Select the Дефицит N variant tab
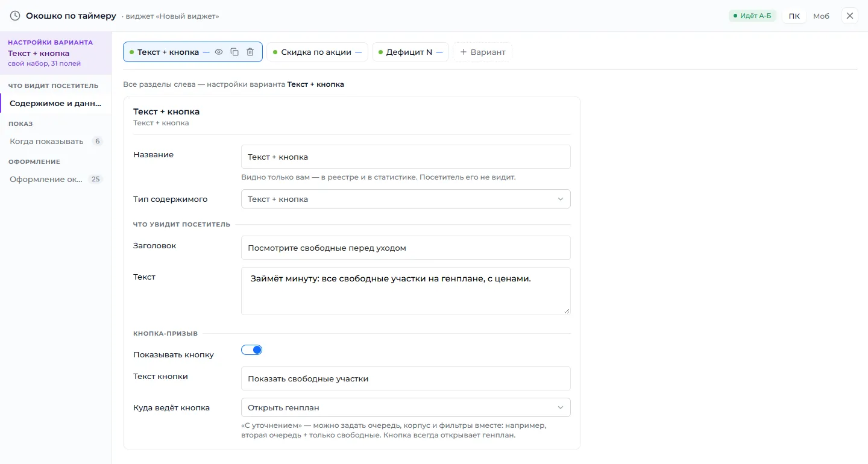The height and width of the screenshot is (464, 868). [x=410, y=52]
